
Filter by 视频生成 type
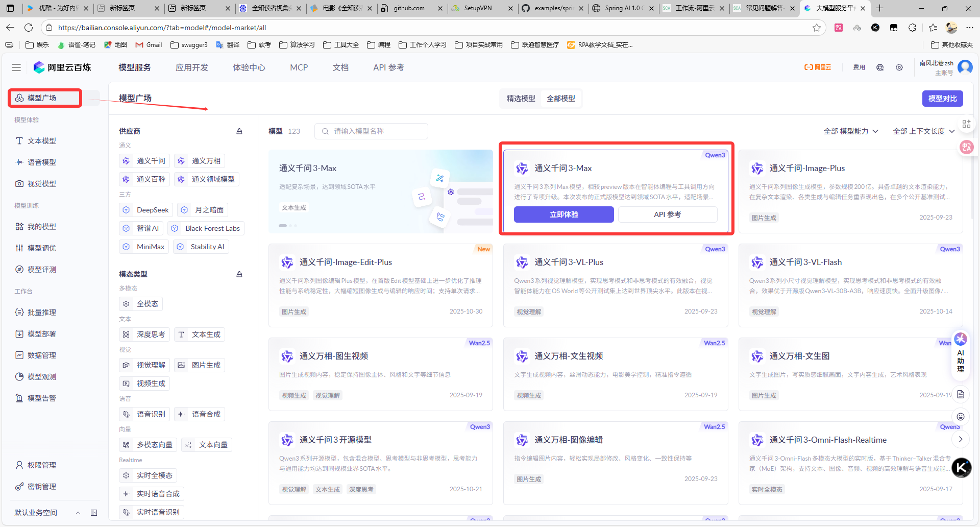[144, 384]
